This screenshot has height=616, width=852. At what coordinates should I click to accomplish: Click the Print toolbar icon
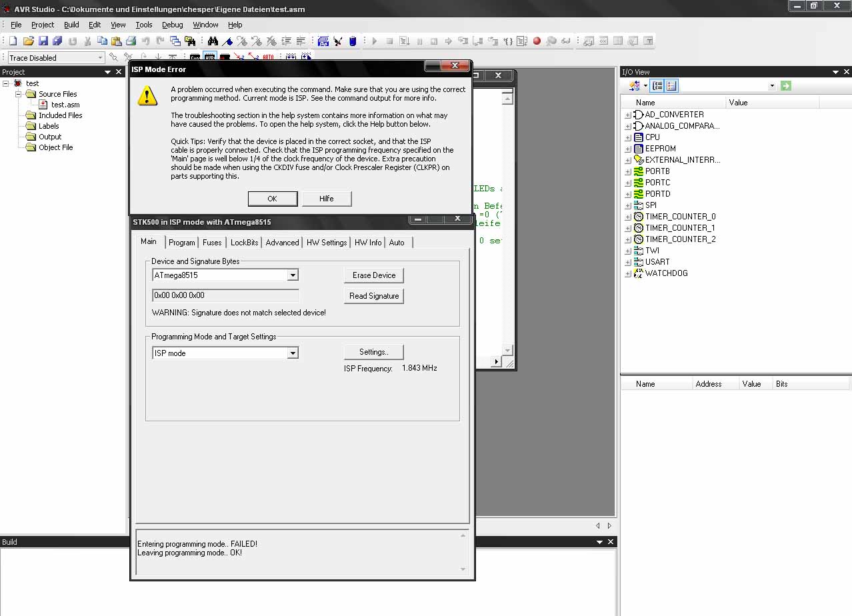coord(131,41)
